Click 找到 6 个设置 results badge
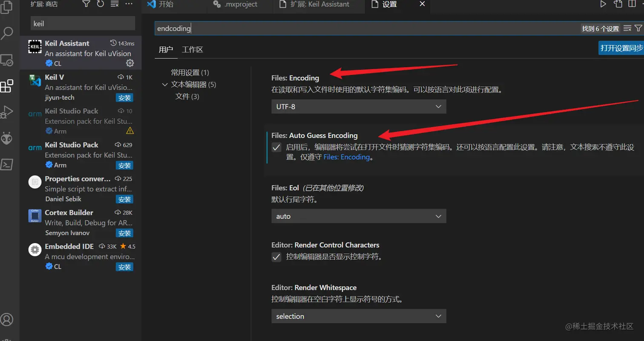 pos(601,29)
